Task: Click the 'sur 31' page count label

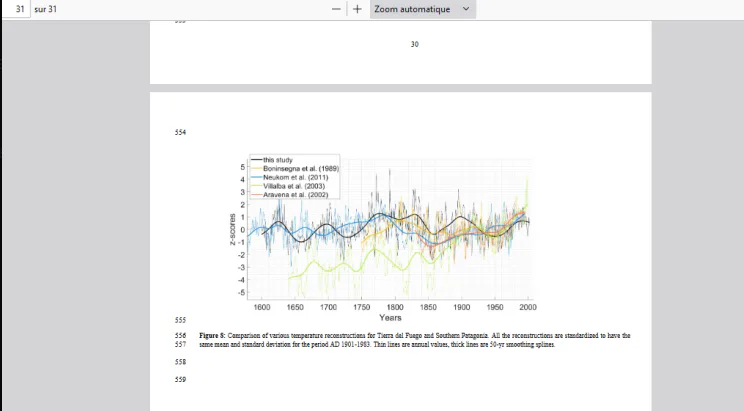Action: 46,9
